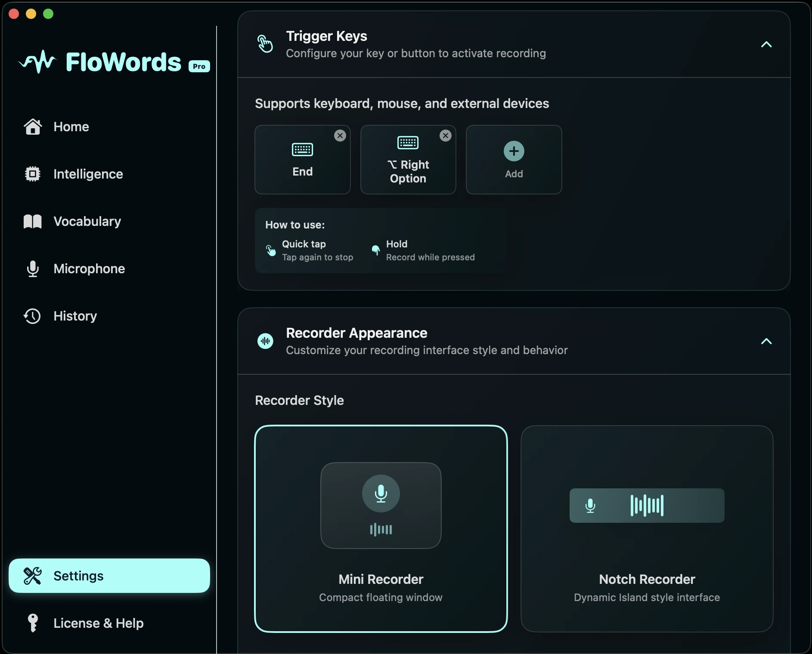Screen dimensions: 812x654
Task: Select the Vocabulary book icon
Action: [32, 221]
